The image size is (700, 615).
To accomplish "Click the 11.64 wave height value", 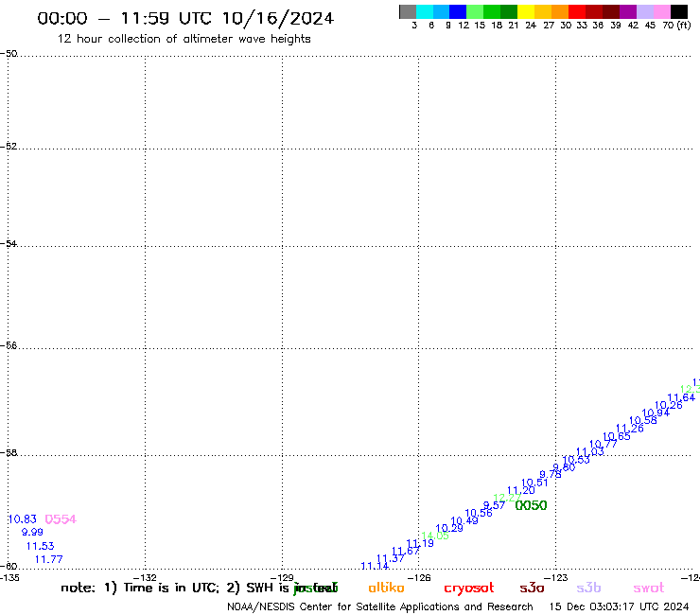I will (681, 397).
